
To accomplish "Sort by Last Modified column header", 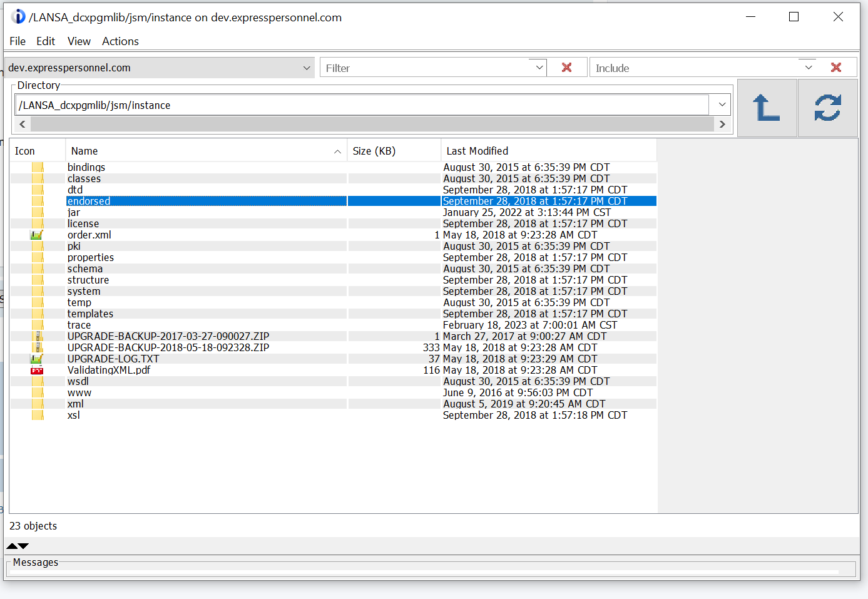I will click(x=477, y=151).
